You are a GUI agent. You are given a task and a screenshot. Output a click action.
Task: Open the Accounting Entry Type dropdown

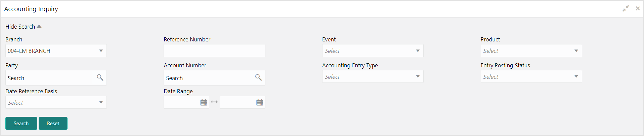[x=373, y=77]
